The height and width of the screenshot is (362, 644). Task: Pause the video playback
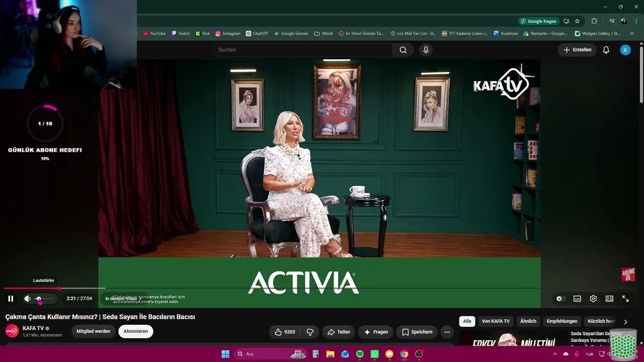tap(11, 299)
